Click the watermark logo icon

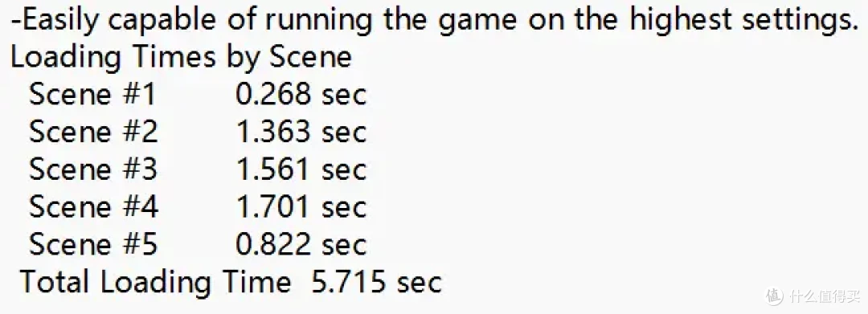[775, 296]
